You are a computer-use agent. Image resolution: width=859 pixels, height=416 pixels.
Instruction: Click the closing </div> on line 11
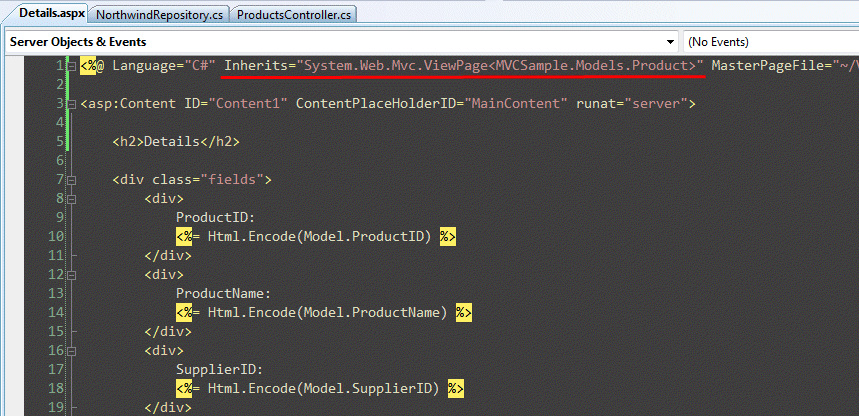pyautogui.click(x=168, y=255)
